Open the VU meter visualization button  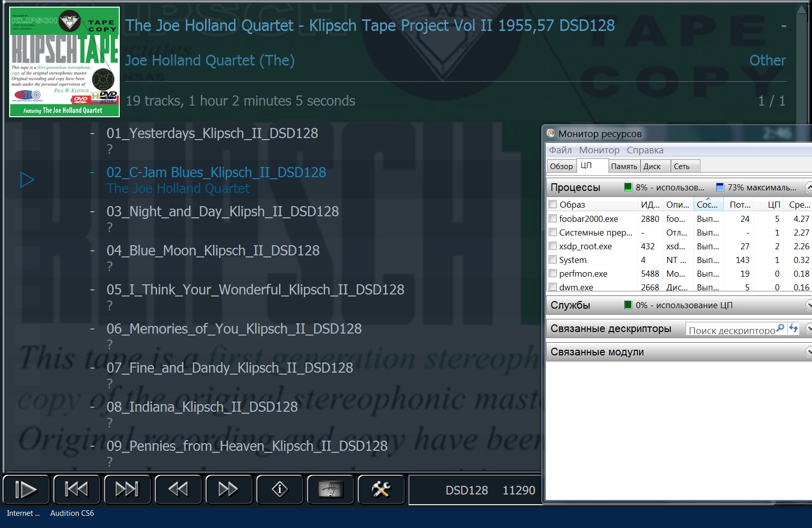click(x=330, y=489)
